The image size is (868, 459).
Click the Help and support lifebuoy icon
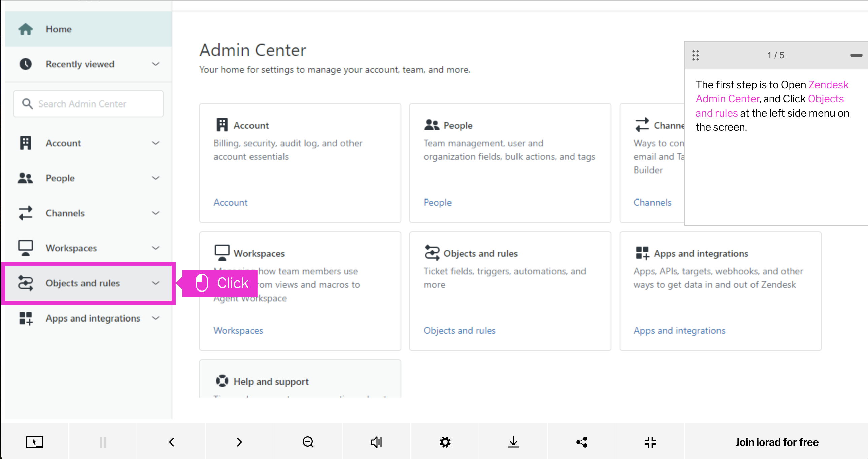pos(222,381)
